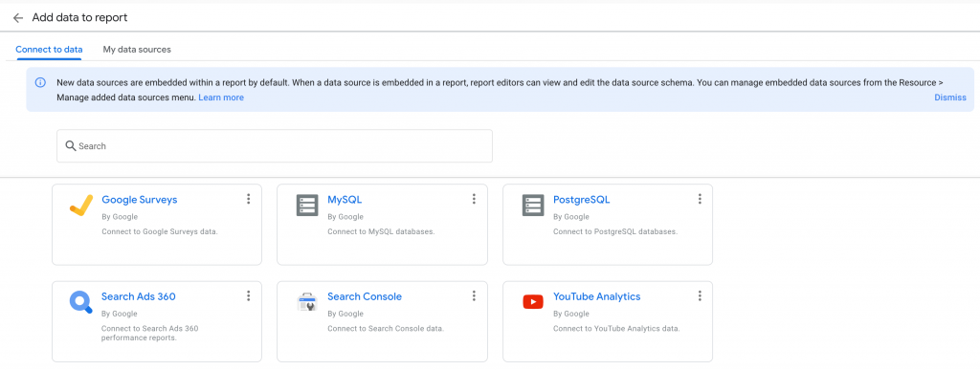The height and width of the screenshot is (370, 980).
Task: Select the Search Ads 360 connector title
Action: coord(138,296)
